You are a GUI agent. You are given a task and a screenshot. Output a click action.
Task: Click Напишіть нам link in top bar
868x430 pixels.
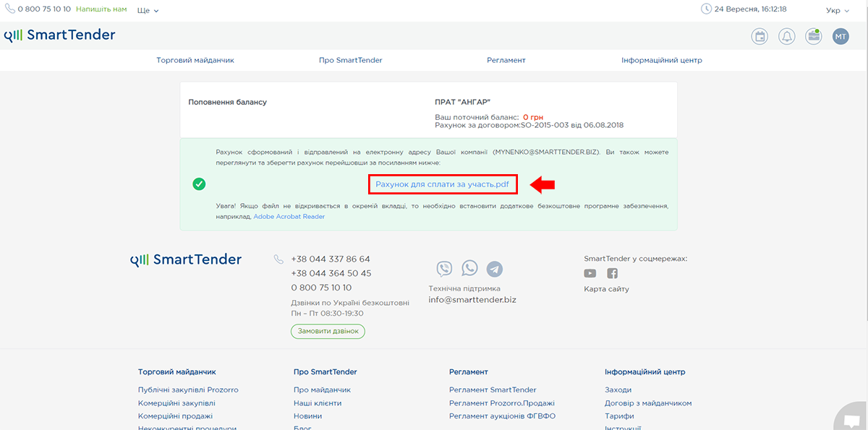101,9
